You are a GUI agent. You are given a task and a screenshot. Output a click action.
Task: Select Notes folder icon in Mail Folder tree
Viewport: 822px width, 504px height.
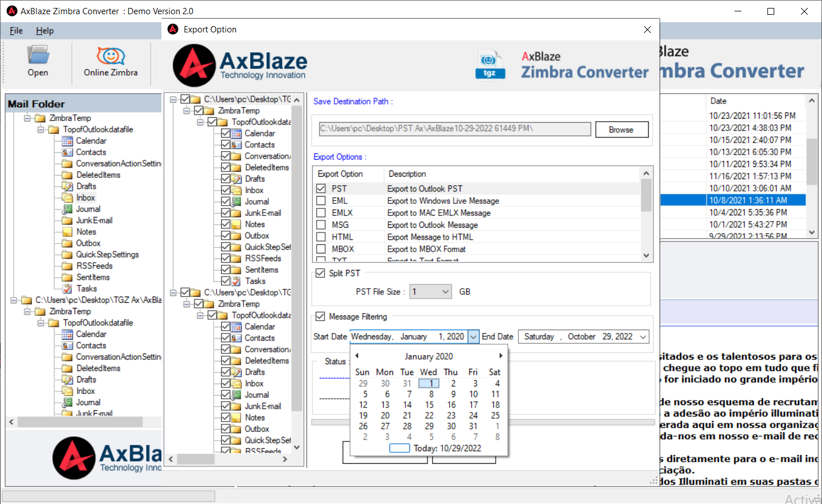click(67, 232)
